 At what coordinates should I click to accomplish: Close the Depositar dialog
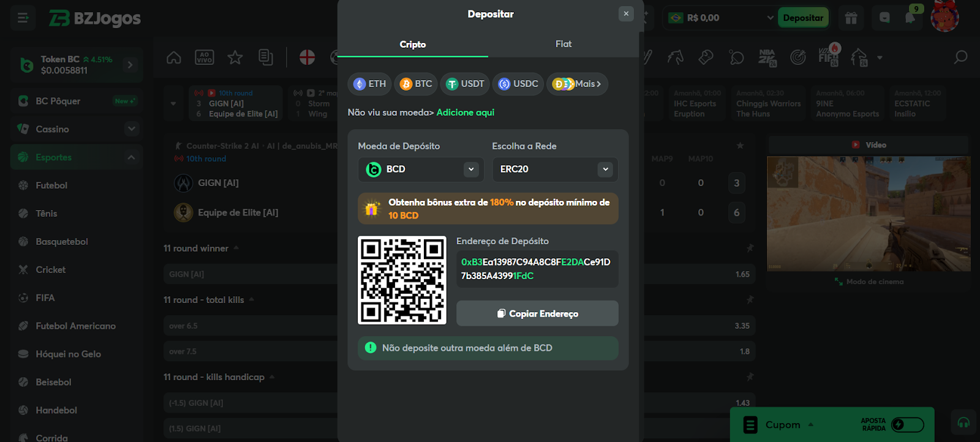coord(626,13)
